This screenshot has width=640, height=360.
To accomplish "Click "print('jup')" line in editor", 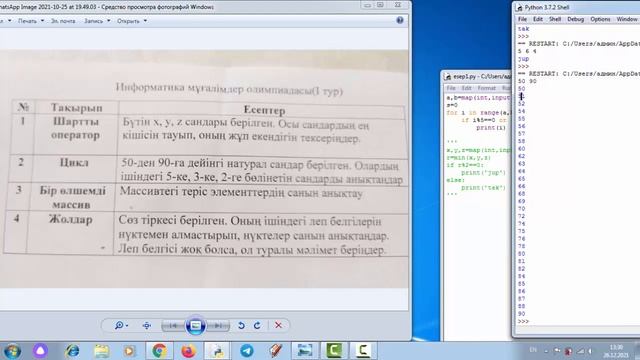I will tap(483, 173).
